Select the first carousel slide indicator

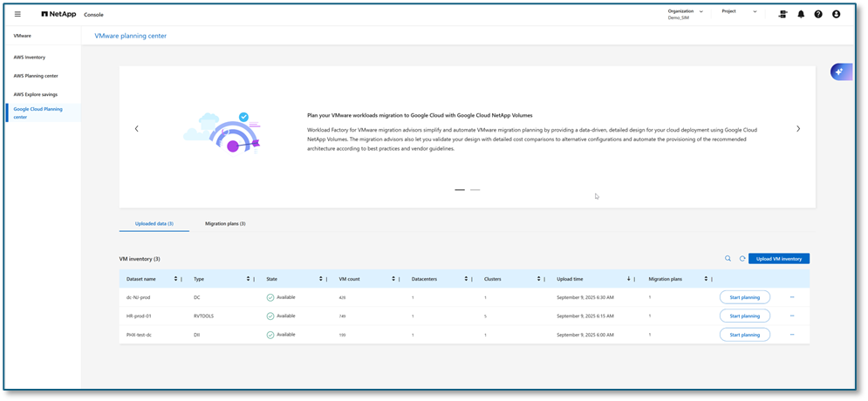[x=460, y=190]
